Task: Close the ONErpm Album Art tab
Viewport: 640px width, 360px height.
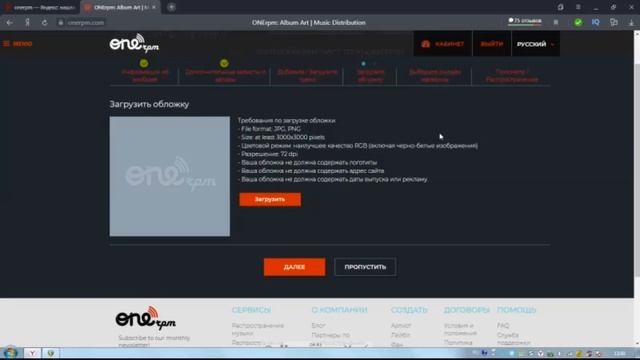Action: click(x=153, y=7)
